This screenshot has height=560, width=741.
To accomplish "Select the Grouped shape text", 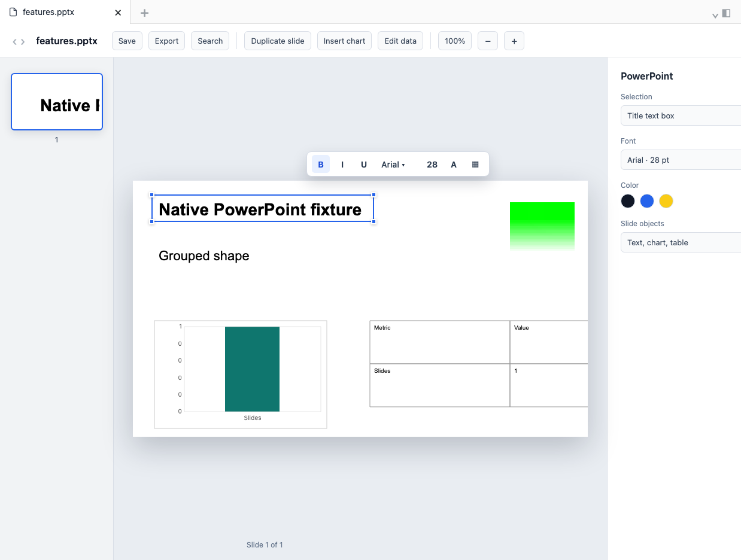I will tap(204, 256).
